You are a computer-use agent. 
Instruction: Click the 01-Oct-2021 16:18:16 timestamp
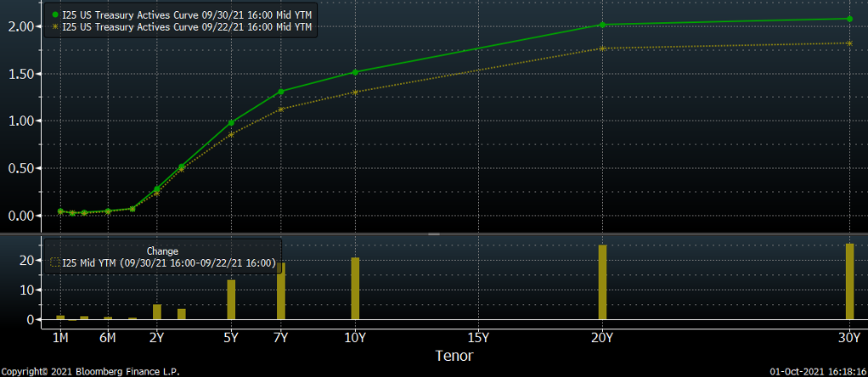click(818, 372)
